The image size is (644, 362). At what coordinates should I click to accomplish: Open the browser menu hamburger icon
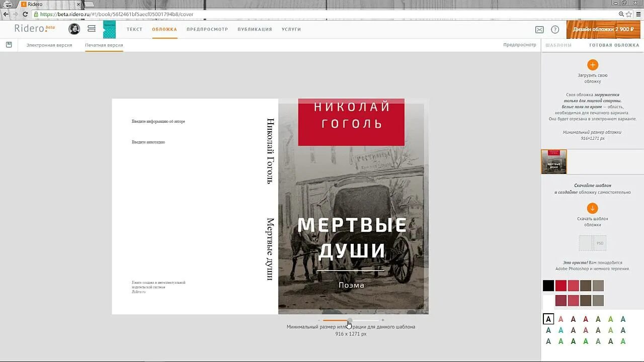point(638,14)
